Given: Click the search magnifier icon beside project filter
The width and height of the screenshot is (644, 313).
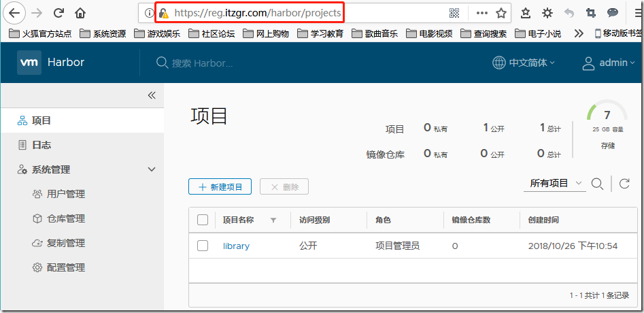Looking at the screenshot, I should point(597,184).
